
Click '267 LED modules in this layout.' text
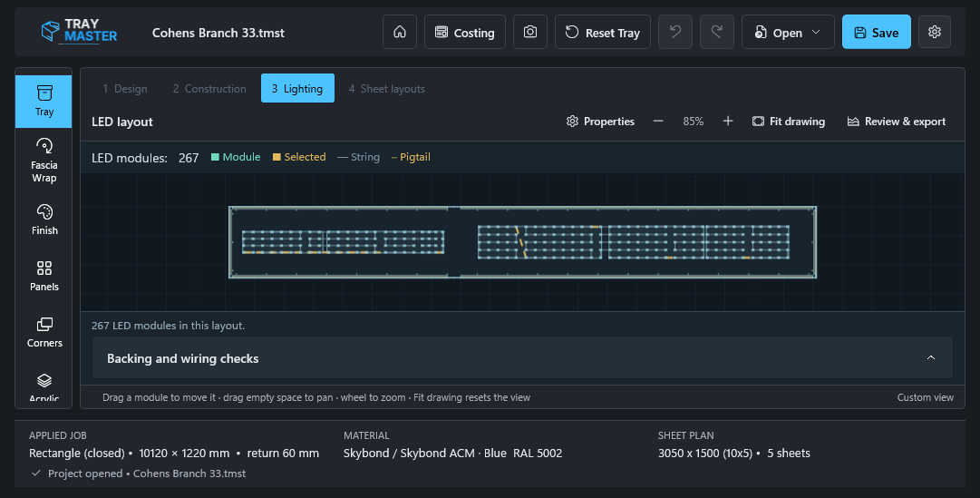168,326
